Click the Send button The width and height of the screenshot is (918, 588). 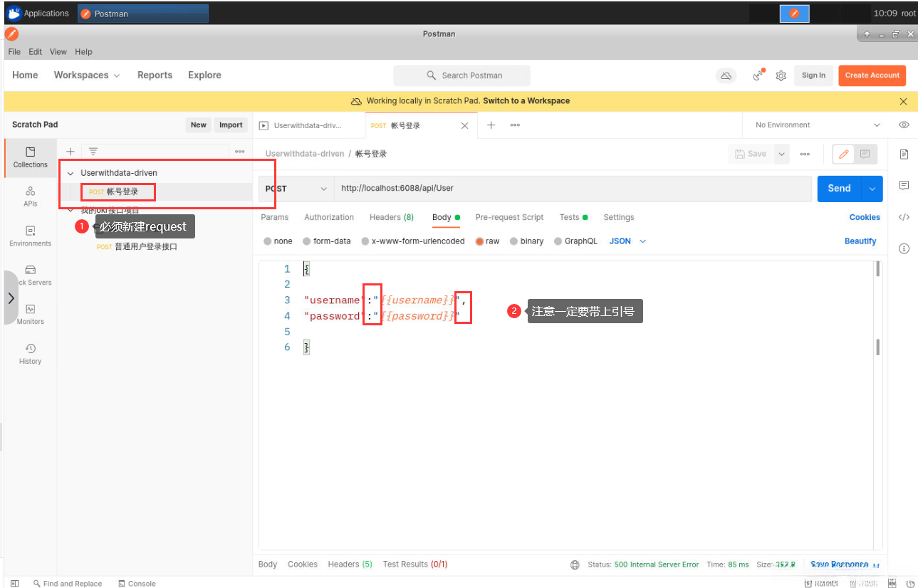840,189
